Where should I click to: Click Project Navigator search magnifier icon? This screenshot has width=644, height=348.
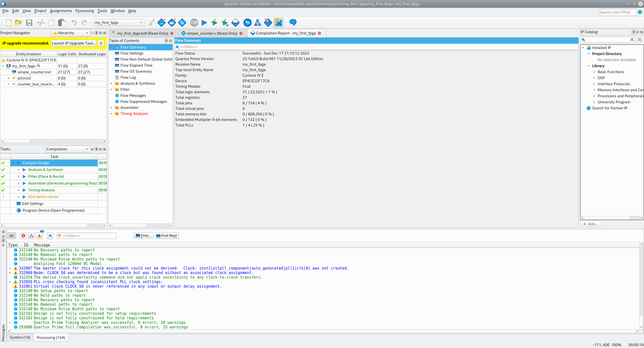point(92,33)
